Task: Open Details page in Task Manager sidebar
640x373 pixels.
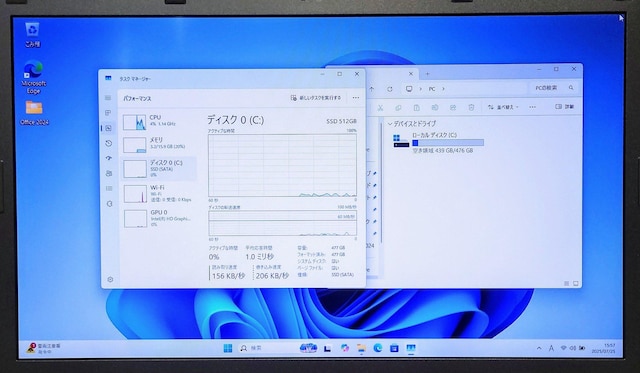Action: coord(109,188)
